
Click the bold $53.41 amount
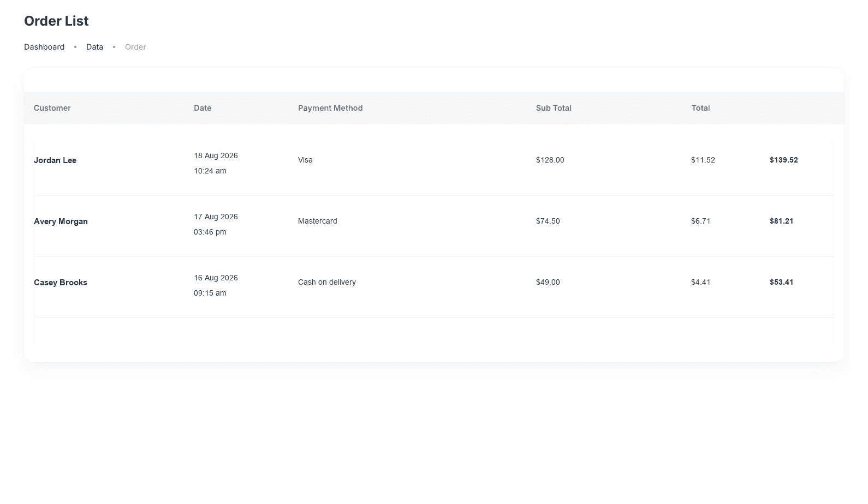point(782,282)
